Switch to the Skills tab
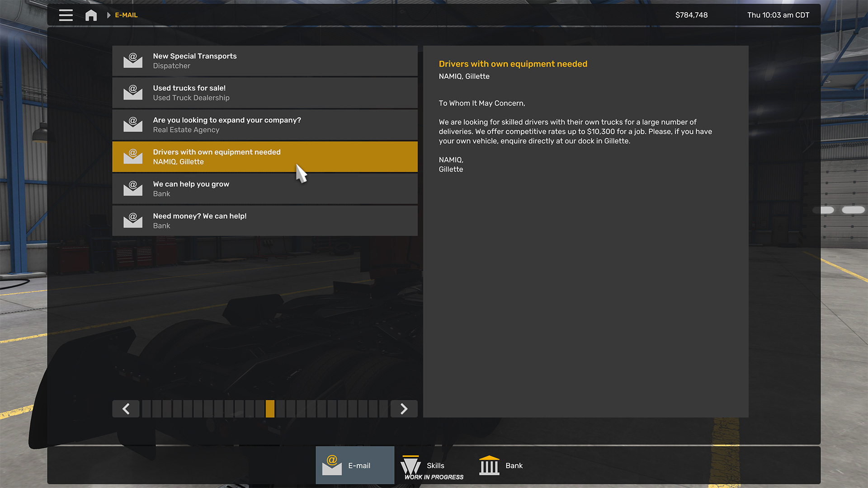This screenshot has height=488, width=868. click(x=435, y=465)
